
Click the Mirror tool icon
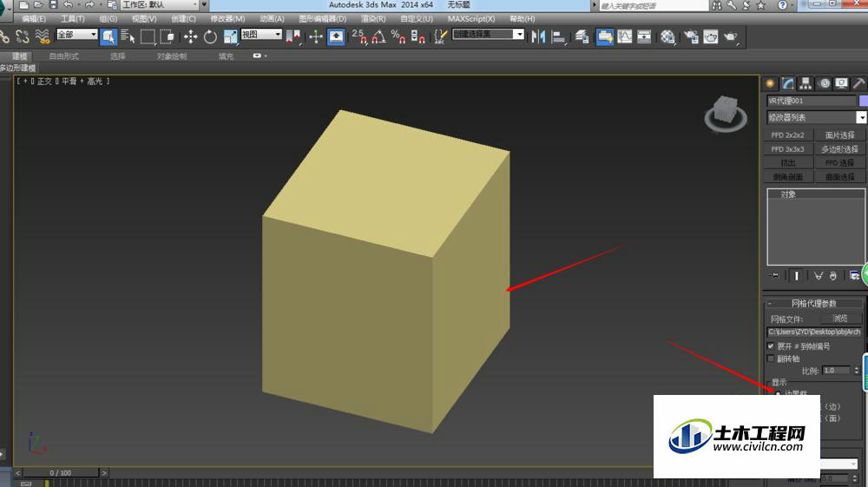538,37
